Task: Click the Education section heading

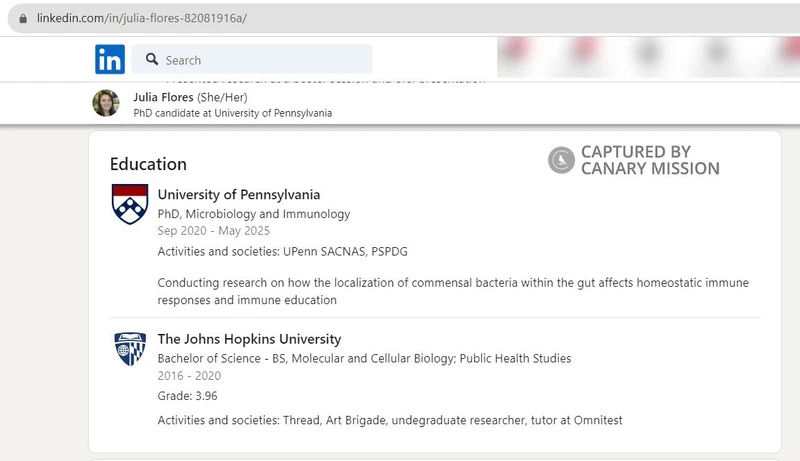Action: [x=148, y=164]
